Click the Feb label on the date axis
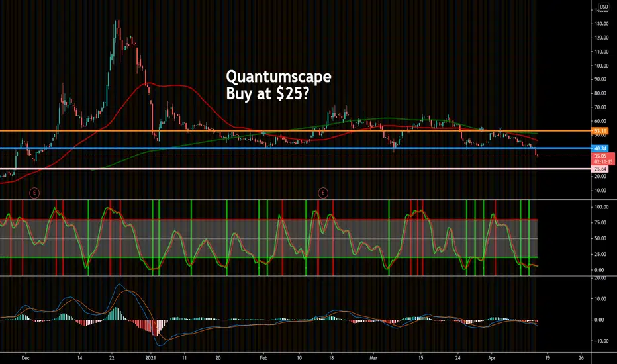617x364 pixels. [x=263, y=358]
